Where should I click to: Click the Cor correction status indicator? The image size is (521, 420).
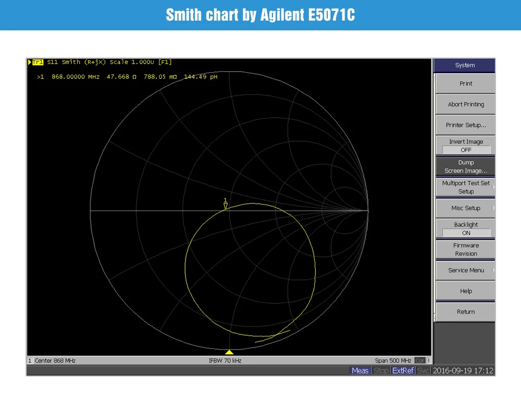pos(420,360)
